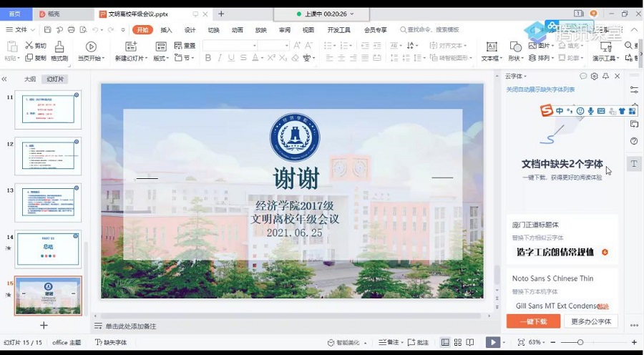
Task: Expand the 云字体 panel dropdown
Action: (x=517, y=76)
